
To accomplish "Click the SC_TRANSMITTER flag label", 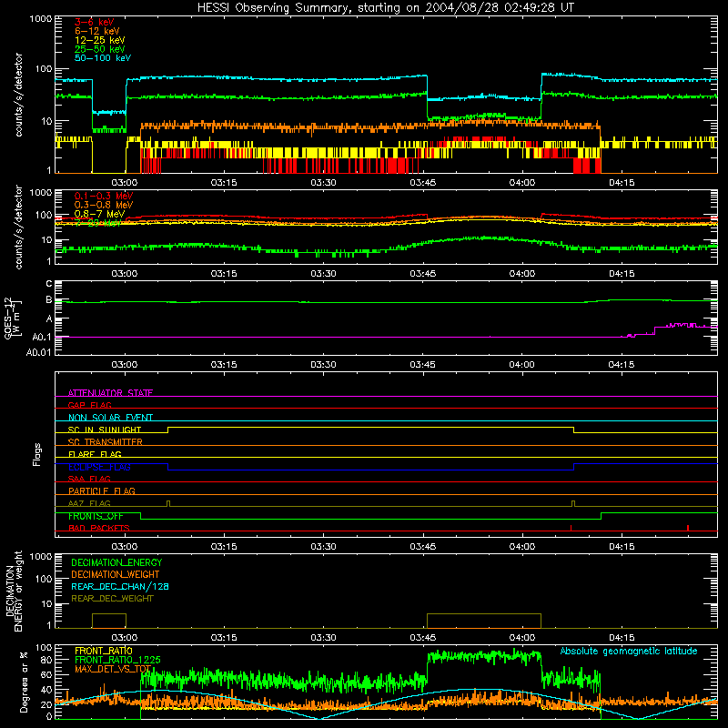I will [x=106, y=442].
